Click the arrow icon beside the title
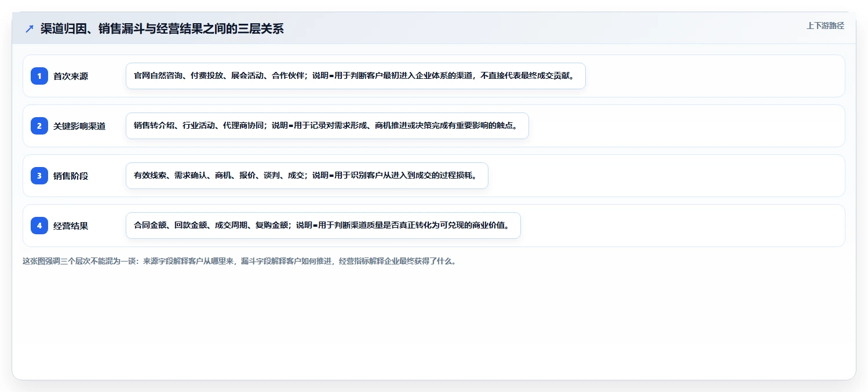868x392 pixels. click(x=30, y=28)
